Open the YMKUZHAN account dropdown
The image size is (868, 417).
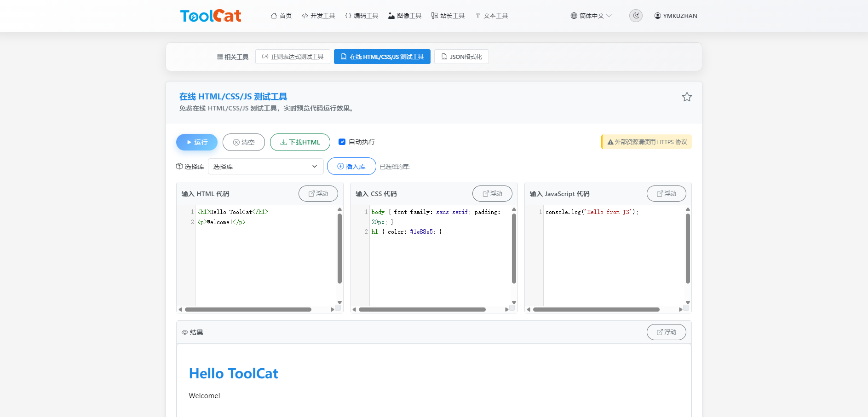click(675, 15)
